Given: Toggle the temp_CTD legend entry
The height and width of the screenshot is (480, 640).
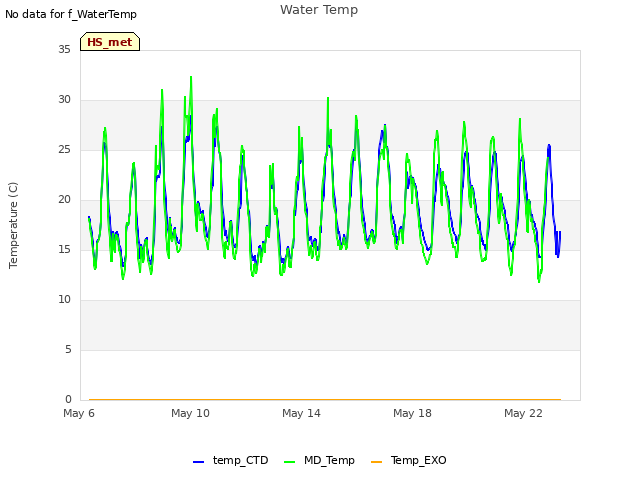Looking at the screenshot, I should pyautogui.click(x=231, y=460).
